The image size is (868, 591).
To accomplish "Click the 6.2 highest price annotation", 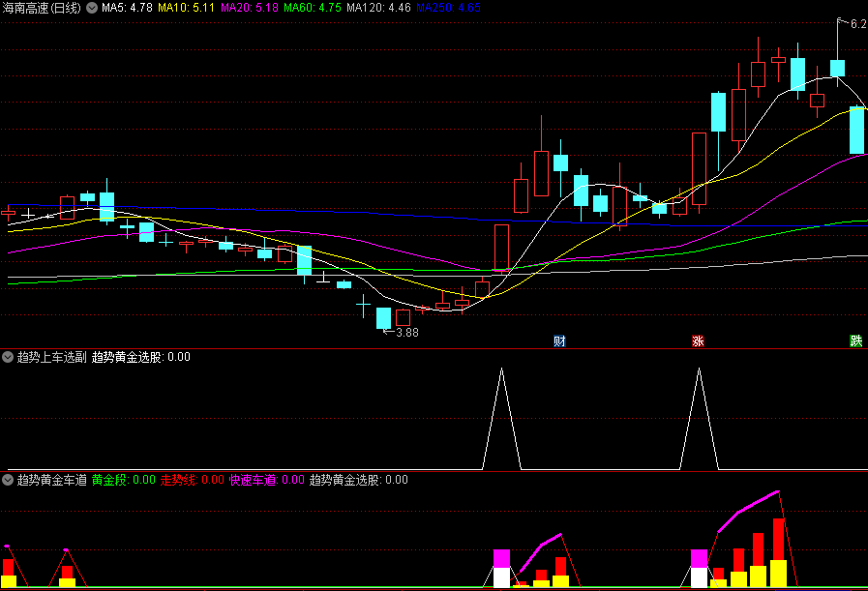I will click(x=857, y=24).
